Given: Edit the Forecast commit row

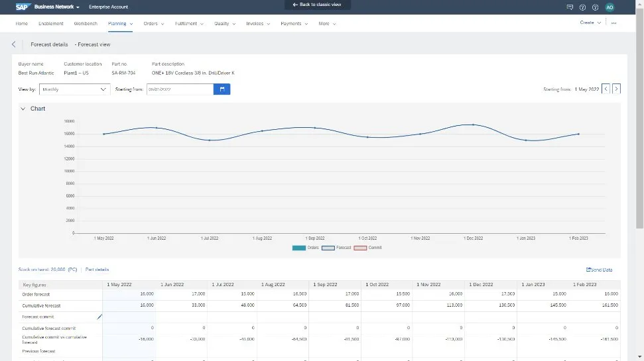Looking at the screenshot, I should click(x=100, y=317).
